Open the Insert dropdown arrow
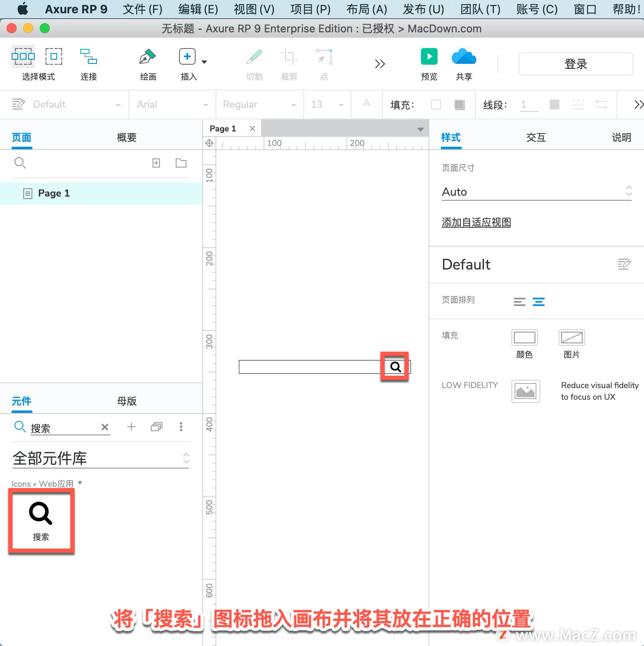 coord(204,62)
